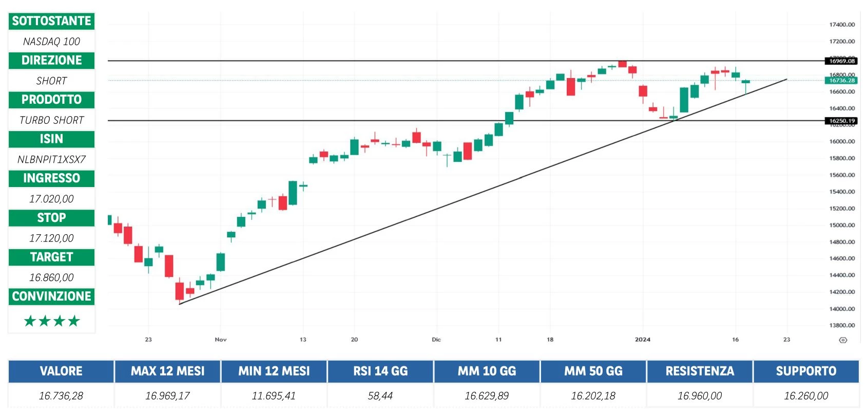Click the RSI 14 GG column header
This screenshot has width=868, height=409.
[380, 371]
